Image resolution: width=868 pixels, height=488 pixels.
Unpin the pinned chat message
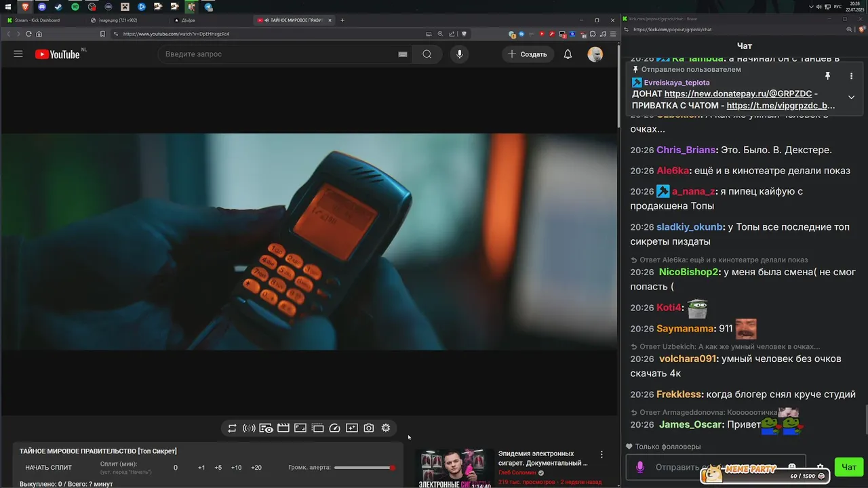coord(827,76)
